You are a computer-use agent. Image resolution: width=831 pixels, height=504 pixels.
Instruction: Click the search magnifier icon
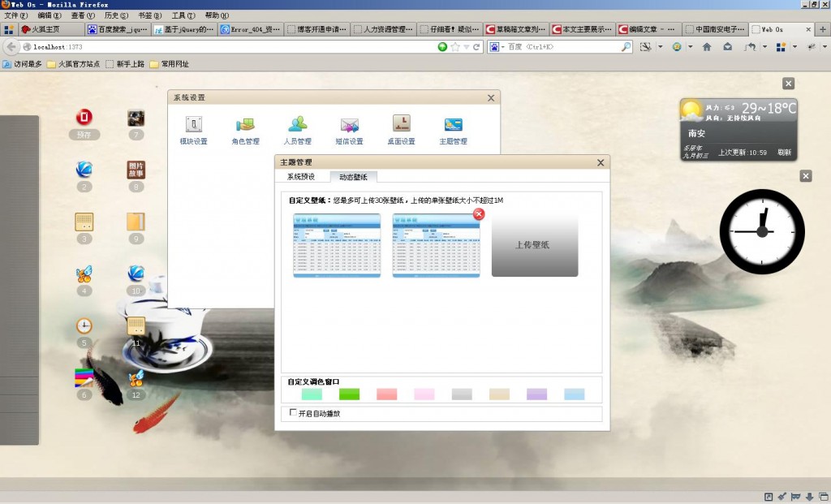point(626,46)
